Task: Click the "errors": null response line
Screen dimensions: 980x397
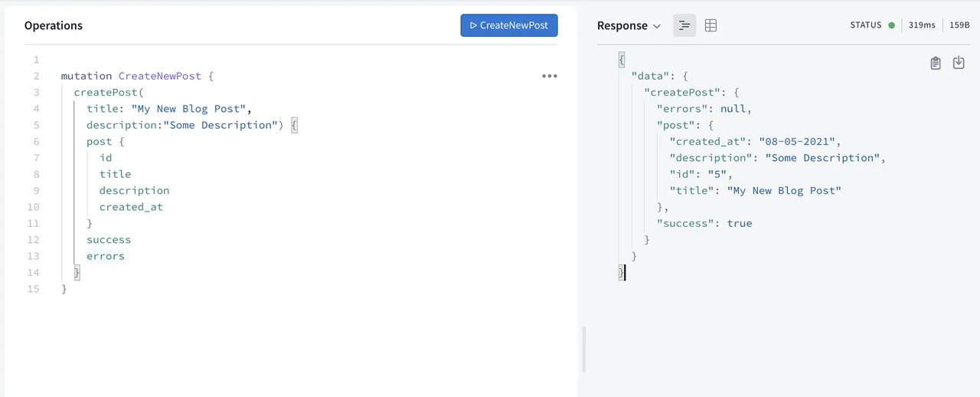Action: click(x=704, y=109)
